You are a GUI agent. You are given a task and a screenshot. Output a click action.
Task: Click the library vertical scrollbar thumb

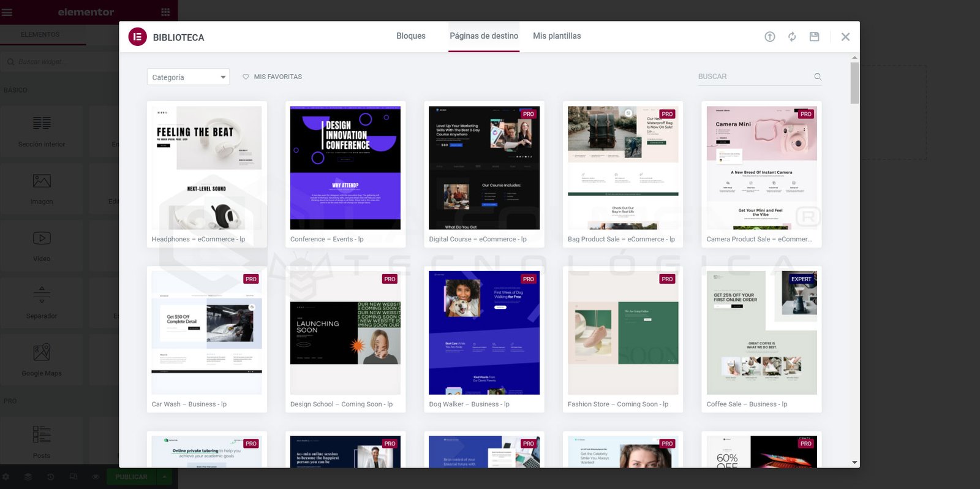pos(854,83)
